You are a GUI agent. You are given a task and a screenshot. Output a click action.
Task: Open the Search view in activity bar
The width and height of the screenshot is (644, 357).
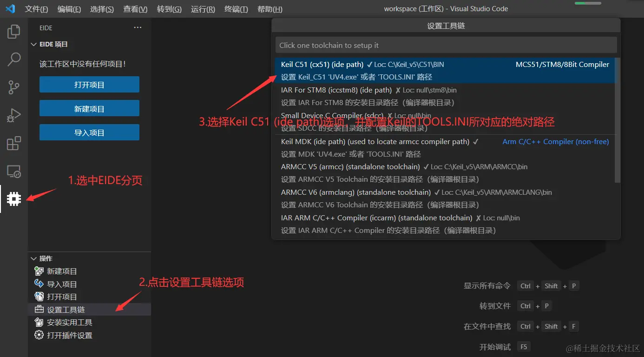(14, 59)
